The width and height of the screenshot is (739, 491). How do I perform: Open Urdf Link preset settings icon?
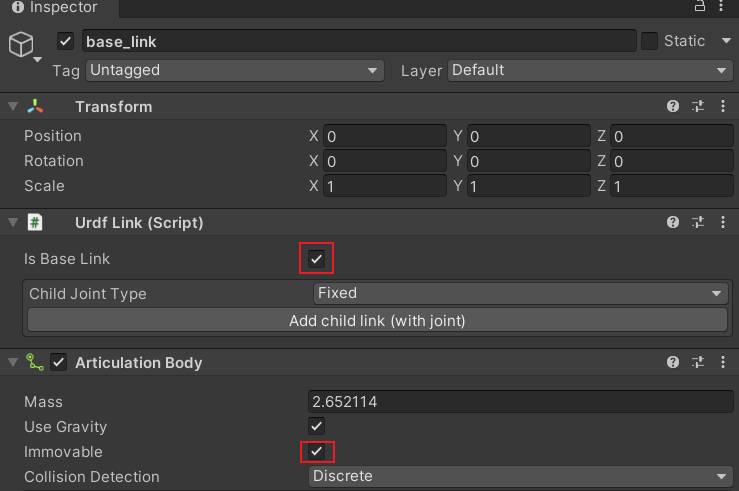(x=698, y=222)
